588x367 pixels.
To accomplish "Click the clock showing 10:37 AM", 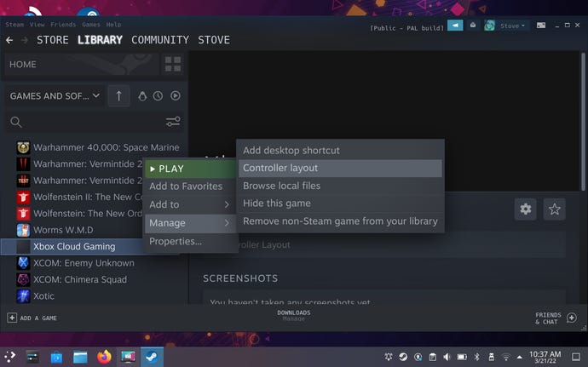I will pyautogui.click(x=545, y=357).
